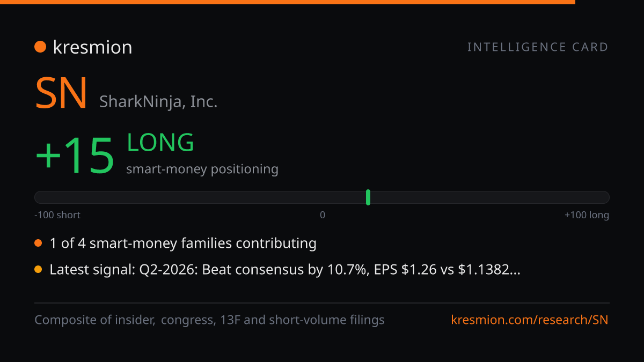
Task: Click the dark positioning gauge track left side
Action: pos(200,197)
